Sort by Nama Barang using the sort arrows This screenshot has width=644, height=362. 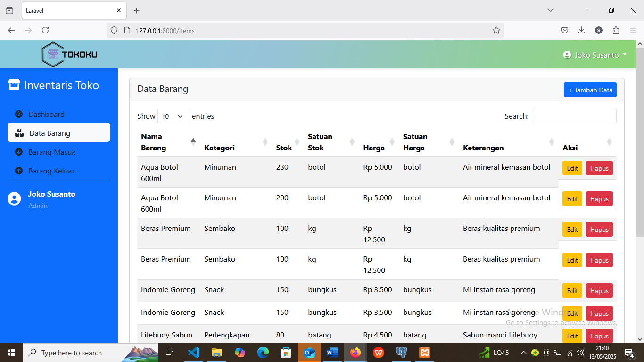(193, 141)
